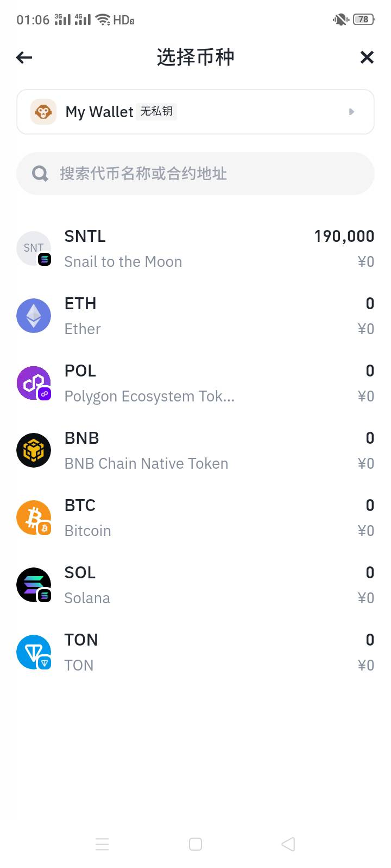Tap the SNTL token icon

pyautogui.click(x=34, y=248)
